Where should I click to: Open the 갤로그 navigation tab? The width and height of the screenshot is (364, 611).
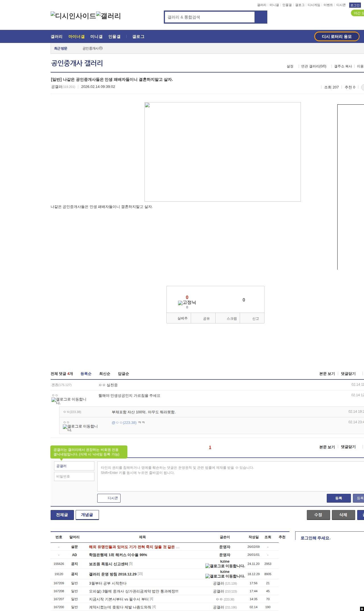138,37
